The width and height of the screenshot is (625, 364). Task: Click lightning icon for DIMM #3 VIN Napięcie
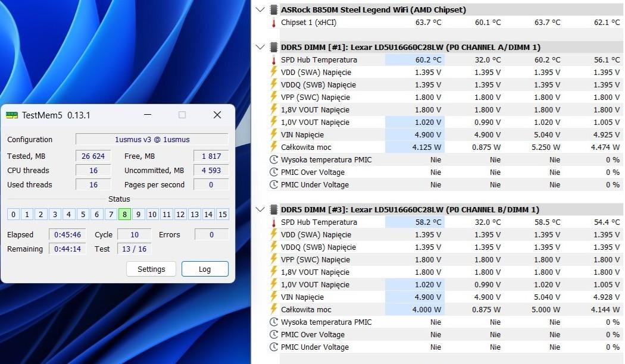(x=274, y=297)
